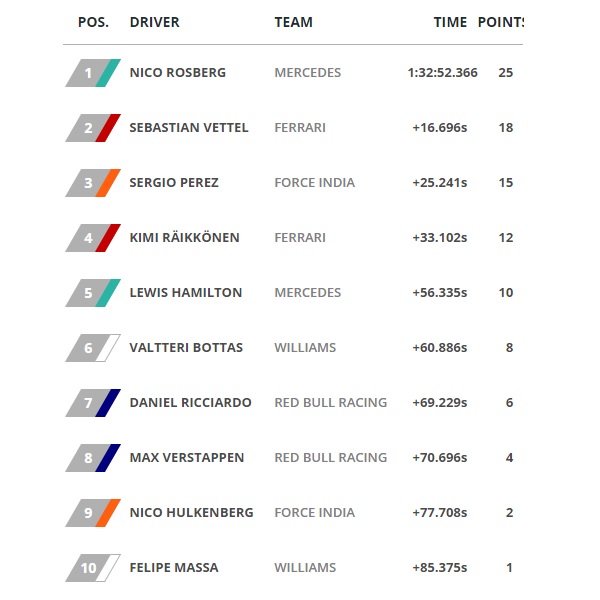
Task: Select Max Verstappen driver name
Action: 187,458
